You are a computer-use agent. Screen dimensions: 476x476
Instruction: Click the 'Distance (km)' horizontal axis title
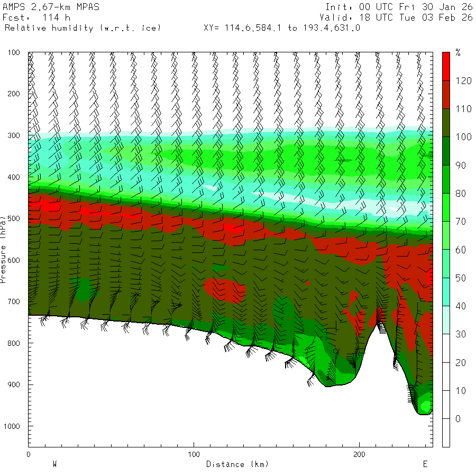237,464
